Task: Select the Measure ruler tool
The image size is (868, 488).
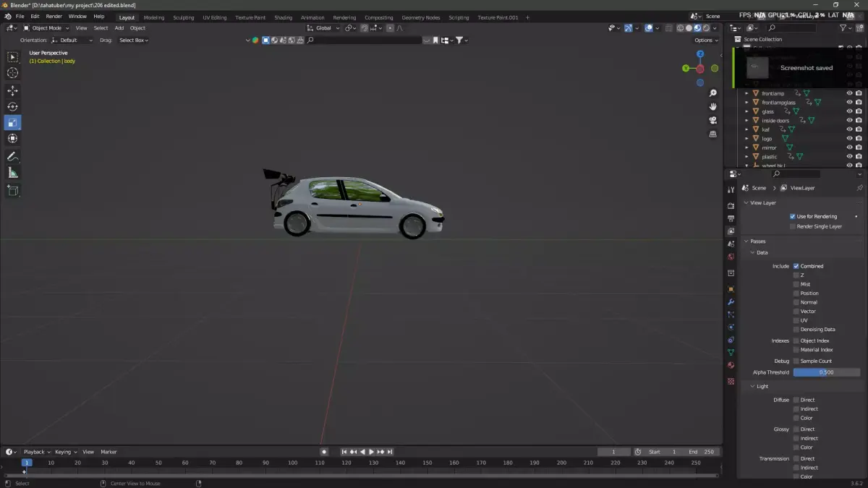Action: pyautogui.click(x=12, y=173)
